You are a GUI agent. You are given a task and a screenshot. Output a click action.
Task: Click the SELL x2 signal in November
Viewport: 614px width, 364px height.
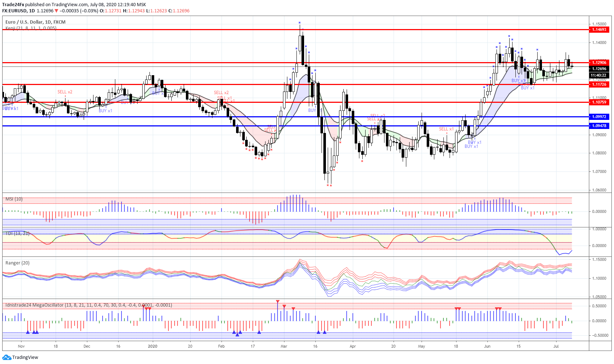pyautogui.click(x=65, y=92)
